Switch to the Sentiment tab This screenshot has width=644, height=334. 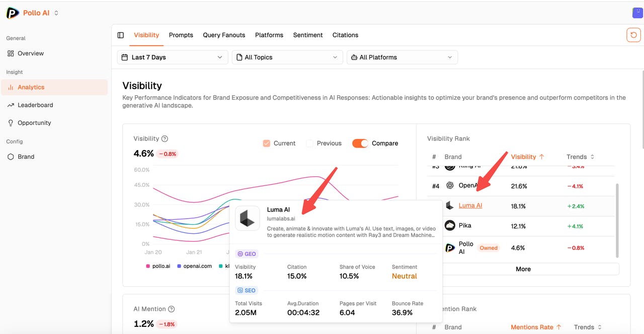(x=308, y=35)
